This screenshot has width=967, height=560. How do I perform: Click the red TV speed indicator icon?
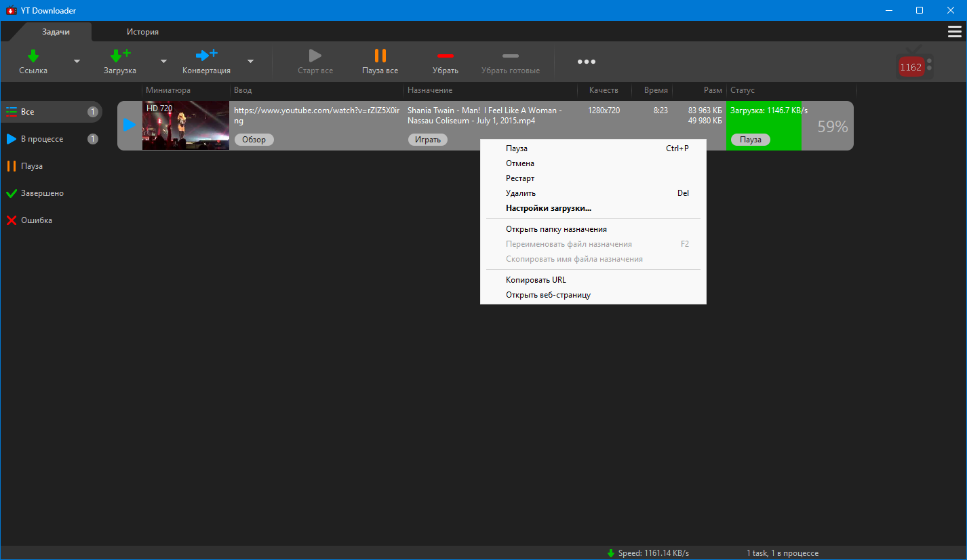click(x=913, y=66)
